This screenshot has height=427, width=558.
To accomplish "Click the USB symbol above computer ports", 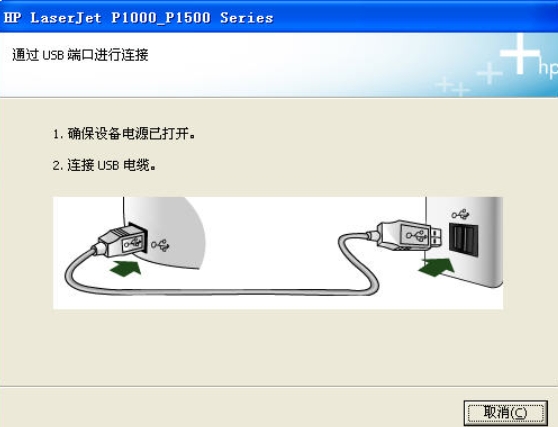I will tap(460, 214).
